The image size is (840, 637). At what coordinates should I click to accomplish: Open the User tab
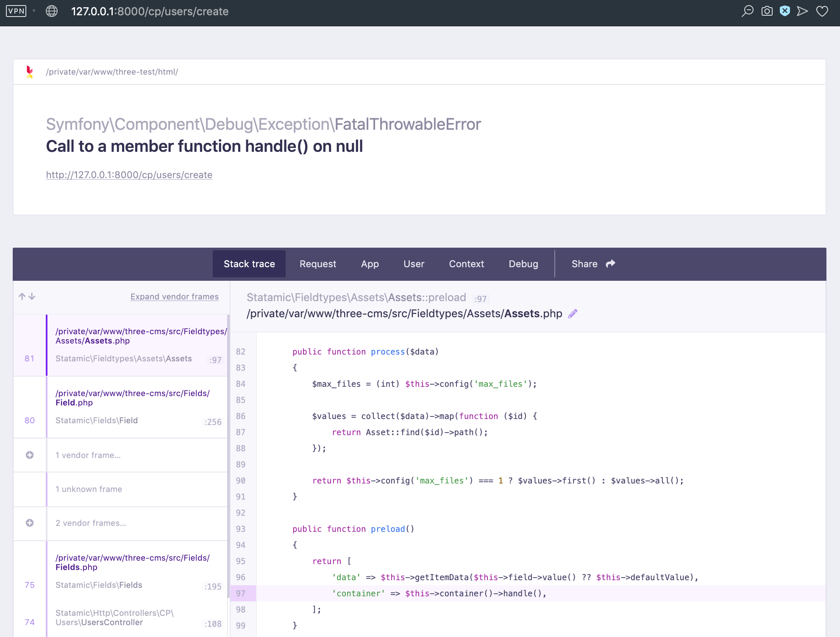tap(414, 264)
